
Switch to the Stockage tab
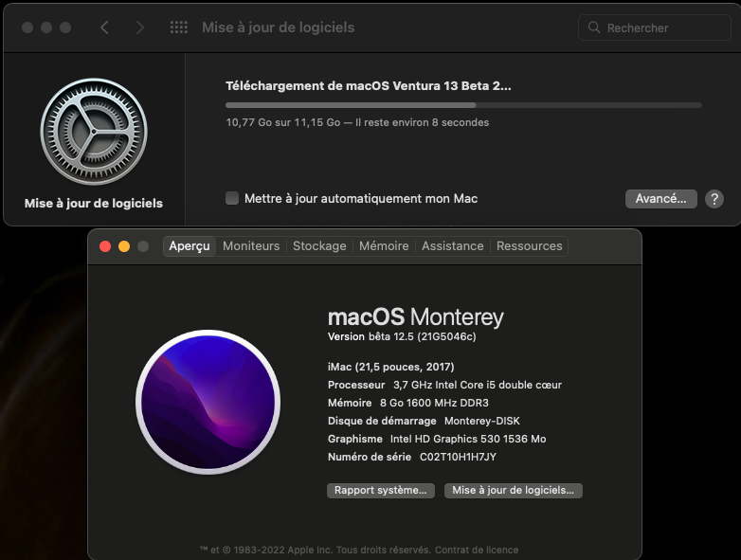(319, 246)
